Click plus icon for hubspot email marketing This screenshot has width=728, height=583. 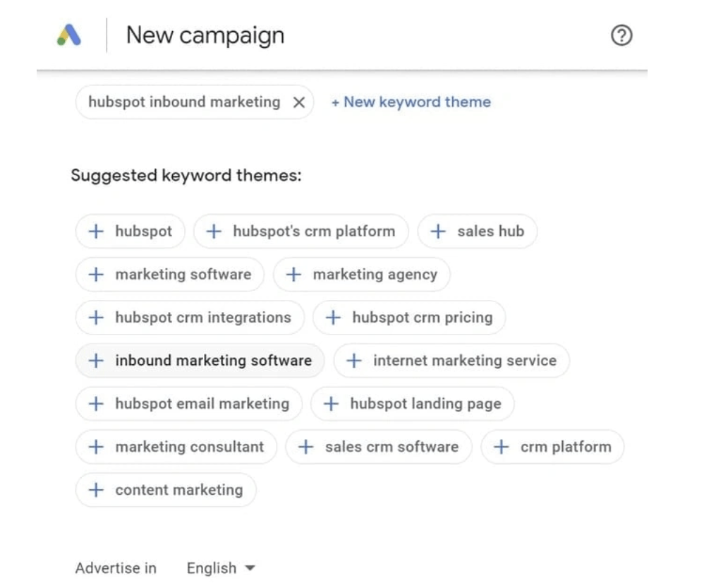pyautogui.click(x=96, y=404)
